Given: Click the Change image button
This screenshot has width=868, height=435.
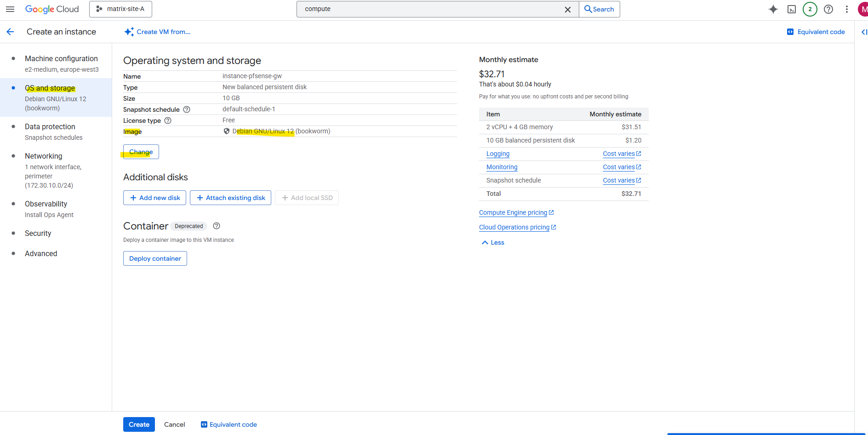Looking at the screenshot, I should pyautogui.click(x=141, y=152).
